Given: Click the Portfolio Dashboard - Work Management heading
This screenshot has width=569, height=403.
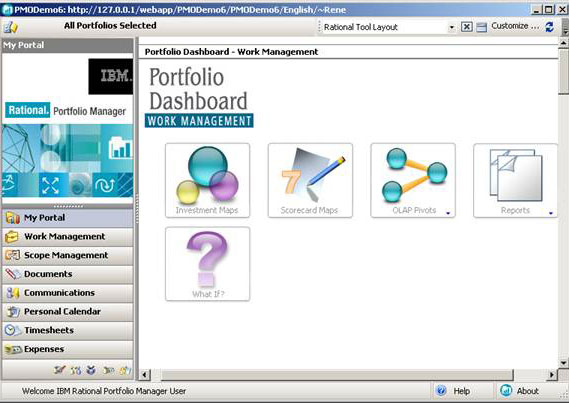Looking at the screenshot, I should click(x=232, y=52).
